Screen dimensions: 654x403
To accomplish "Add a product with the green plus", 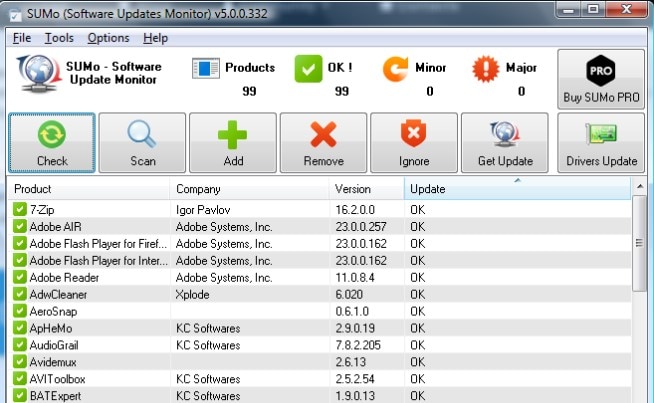I will pos(233,143).
